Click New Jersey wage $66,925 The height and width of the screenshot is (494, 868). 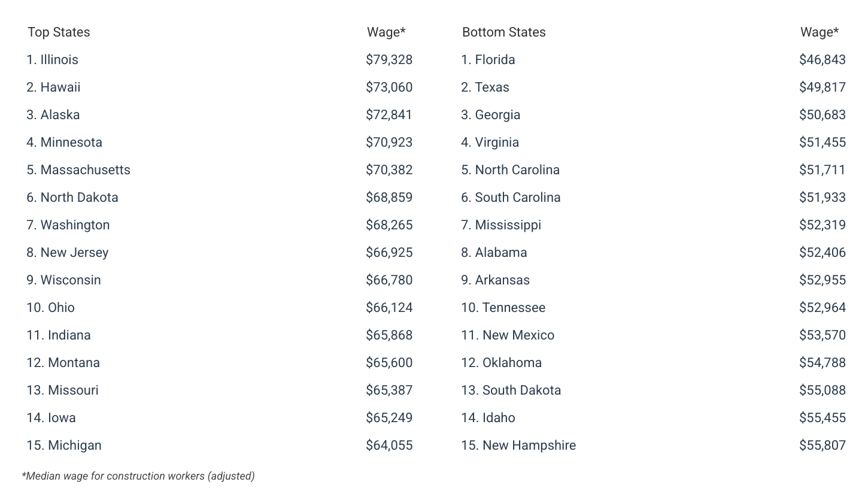pyautogui.click(x=389, y=253)
